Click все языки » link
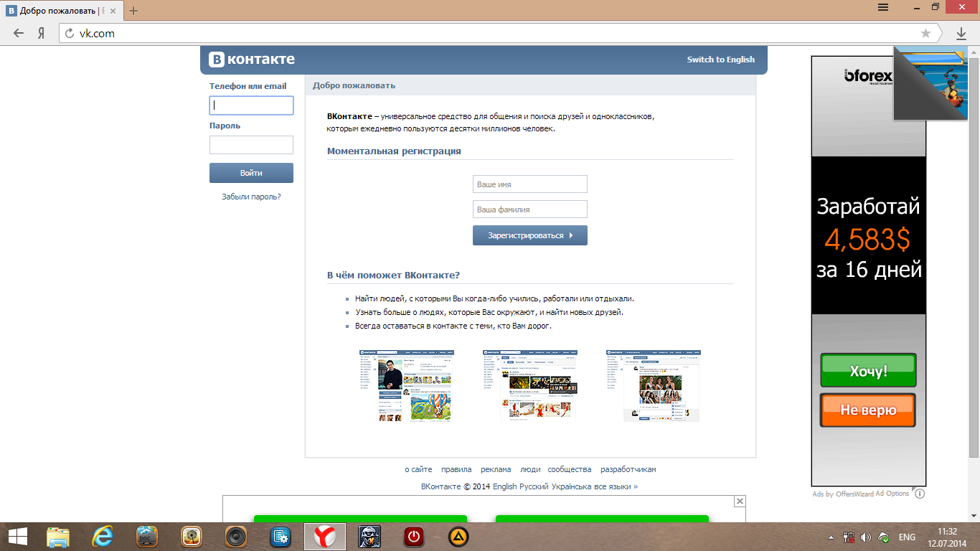This screenshot has width=980, height=551. pyautogui.click(x=616, y=486)
